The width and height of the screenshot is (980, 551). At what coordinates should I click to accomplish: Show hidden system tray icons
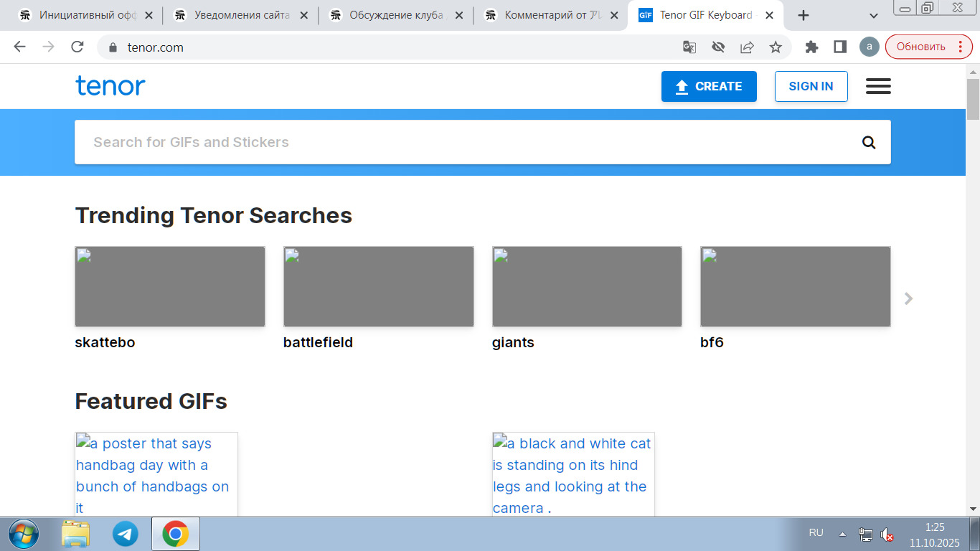point(843,534)
